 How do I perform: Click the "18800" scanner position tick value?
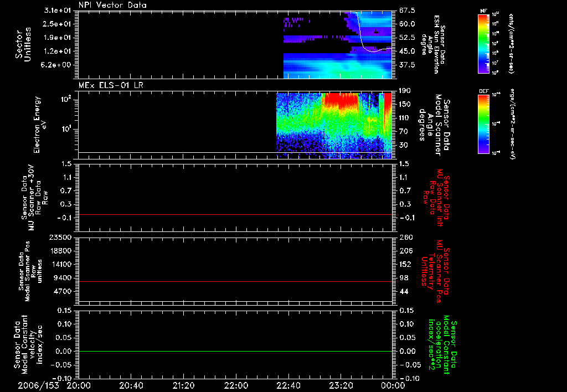click(60, 251)
